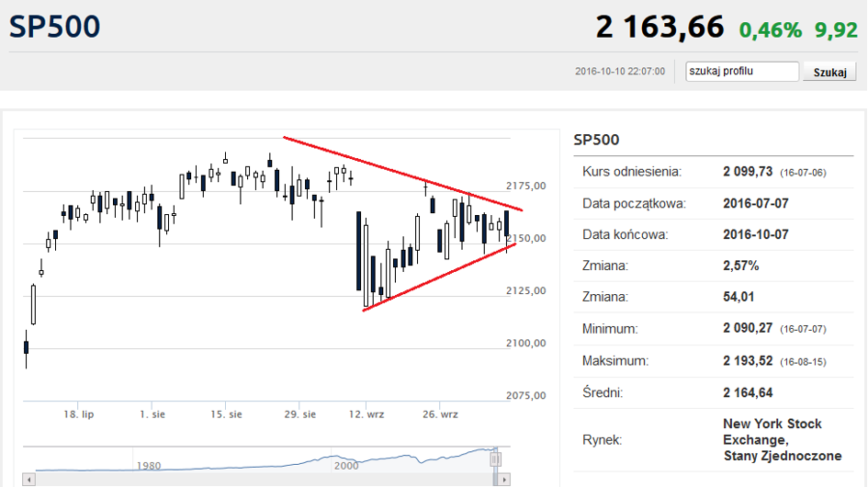Click the Zmiana value 2,57%

[x=740, y=266]
